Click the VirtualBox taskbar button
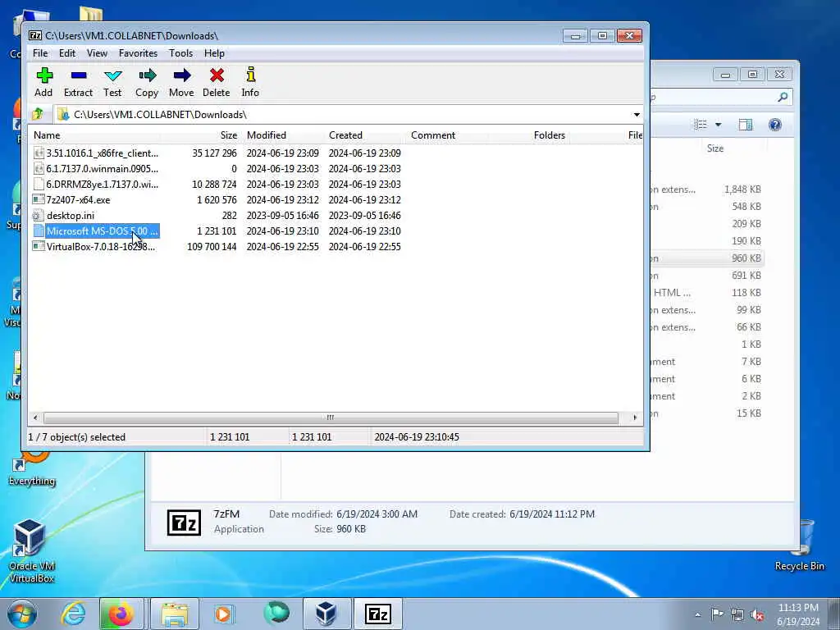This screenshot has height=630, width=840. [326, 614]
